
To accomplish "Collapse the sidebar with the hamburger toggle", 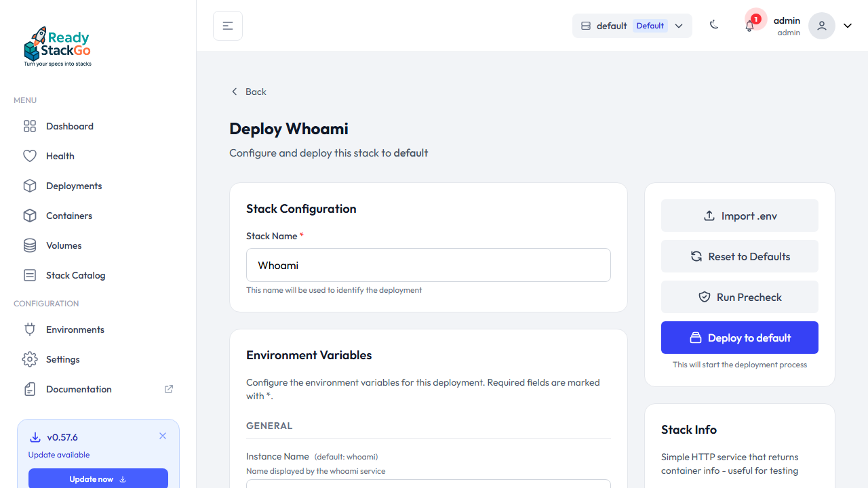I will pyautogui.click(x=227, y=25).
